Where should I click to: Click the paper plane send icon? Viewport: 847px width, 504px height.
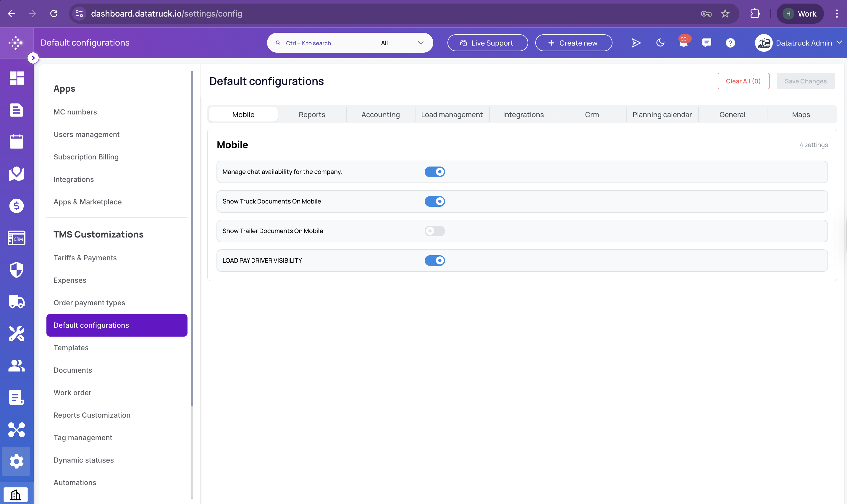click(636, 43)
